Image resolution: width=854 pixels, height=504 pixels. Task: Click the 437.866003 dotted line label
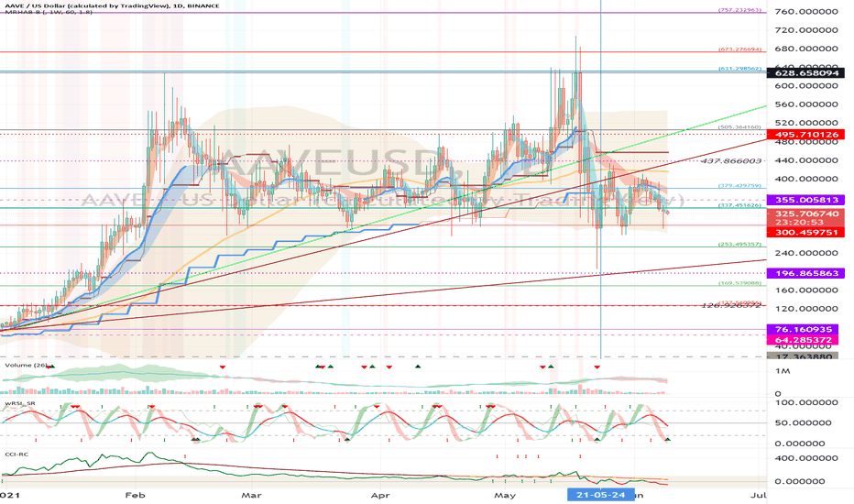pyautogui.click(x=731, y=161)
